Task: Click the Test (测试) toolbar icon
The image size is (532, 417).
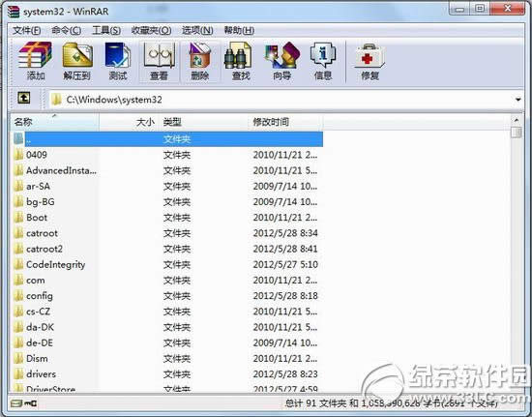Action: 118,55
